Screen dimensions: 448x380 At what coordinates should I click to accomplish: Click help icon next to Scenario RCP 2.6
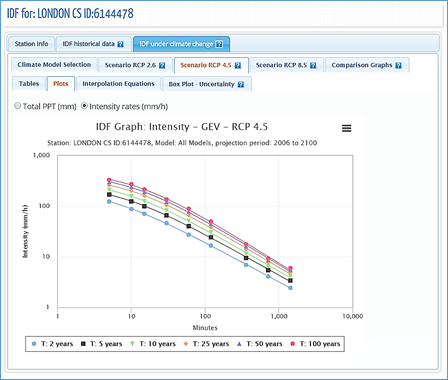pos(162,65)
